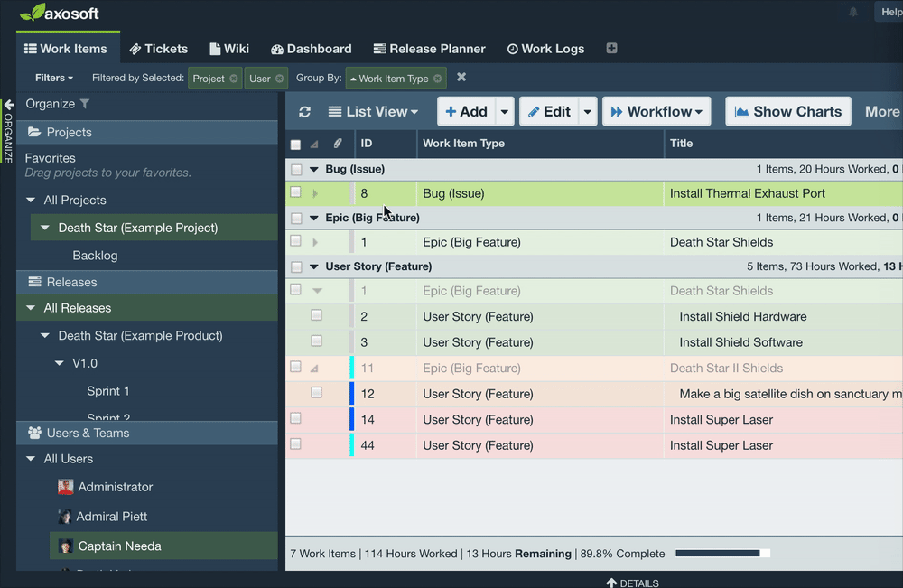Open the List View dropdown
The image size is (903, 588).
tap(373, 112)
